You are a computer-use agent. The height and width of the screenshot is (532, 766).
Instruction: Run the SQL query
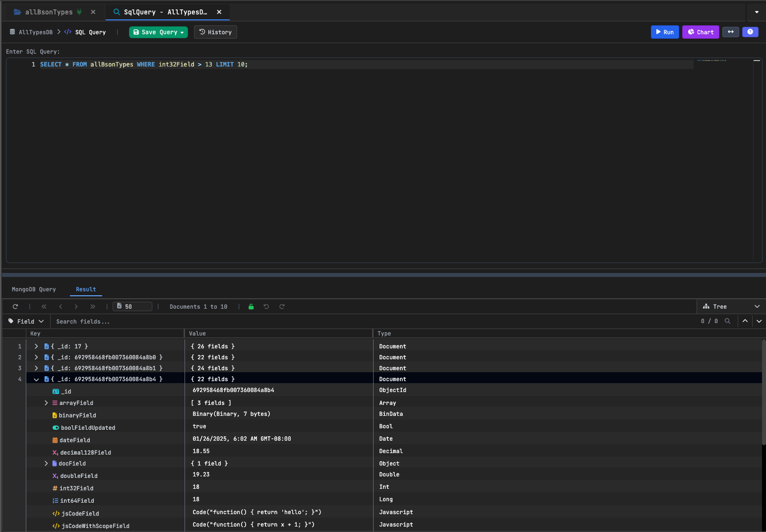[x=665, y=32]
